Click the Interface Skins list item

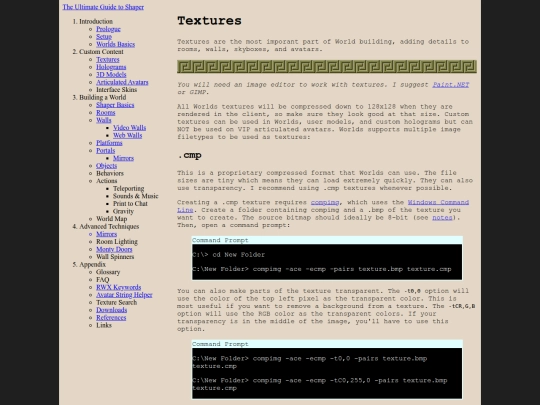116,90
